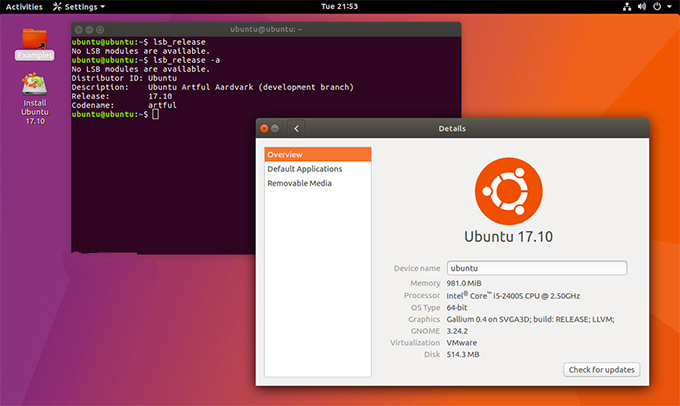Click the terminal prompt area
Image resolution: width=680 pixels, height=406 pixels.
tap(155, 115)
